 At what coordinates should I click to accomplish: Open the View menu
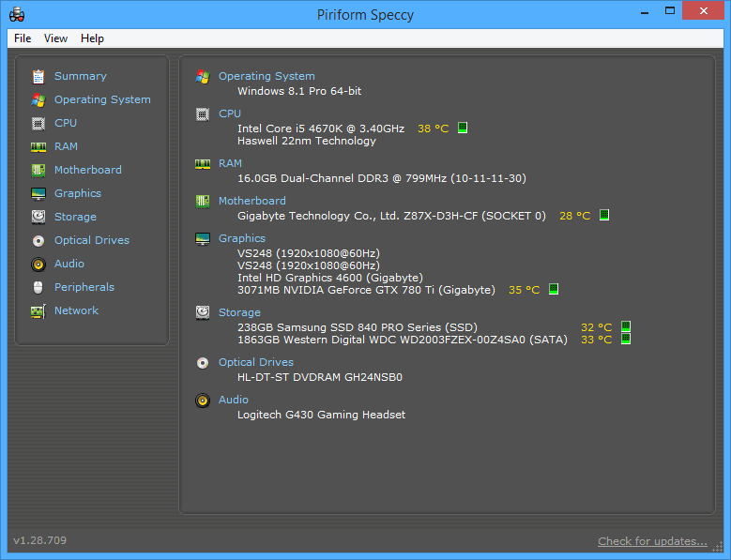click(55, 38)
